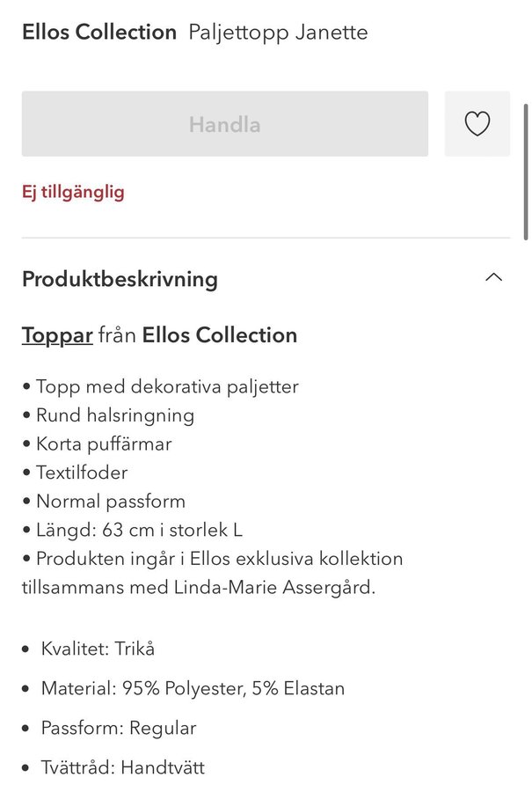The height and width of the screenshot is (792, 532).
Task: Open the underlined Toppar link
Action: click(x=57, y=335)
